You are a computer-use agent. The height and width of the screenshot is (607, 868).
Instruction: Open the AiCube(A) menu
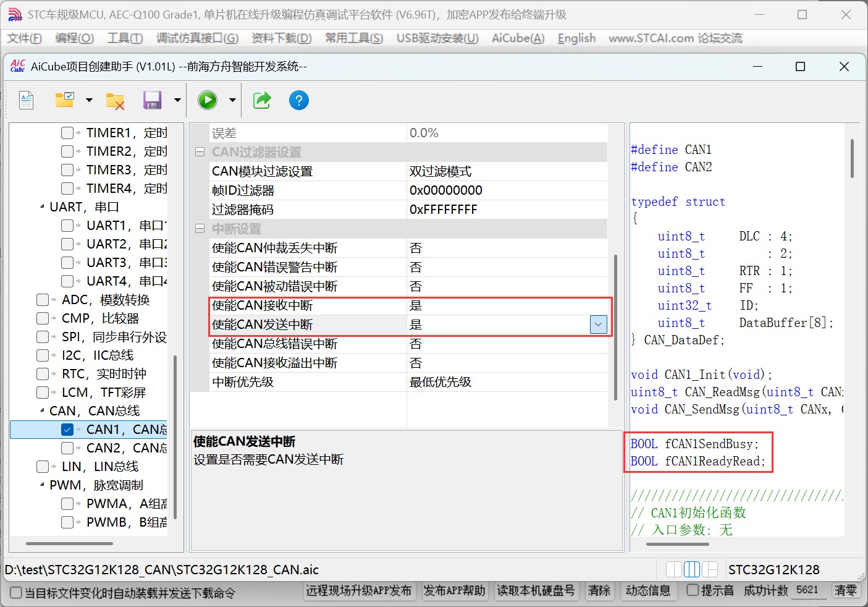[518, 38]
